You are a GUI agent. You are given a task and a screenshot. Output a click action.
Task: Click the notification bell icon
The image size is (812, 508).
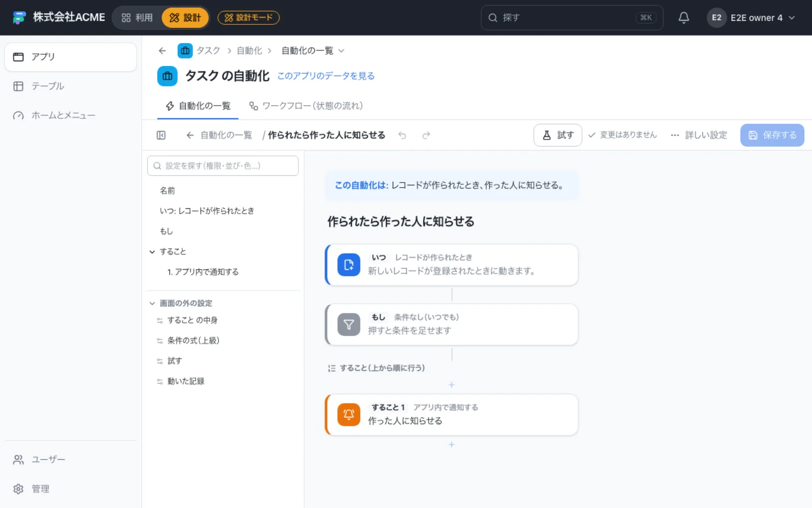(684, 18)
